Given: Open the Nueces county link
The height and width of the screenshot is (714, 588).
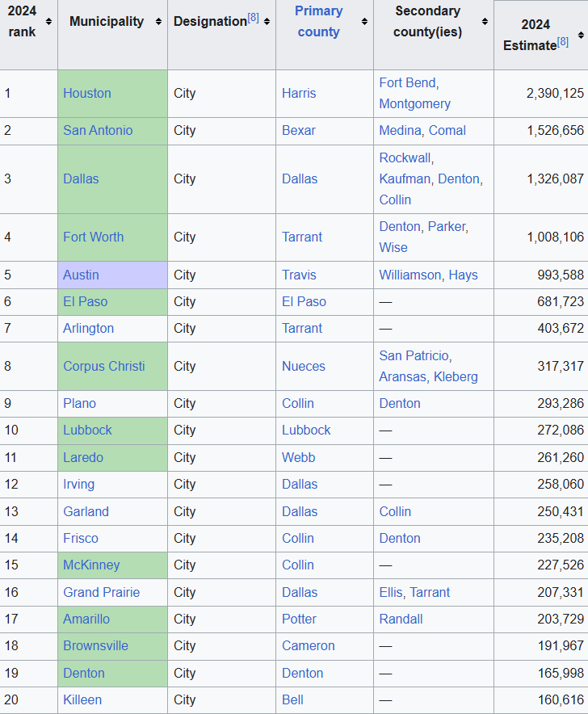Looking at the screenshot, I should (x=304, y=366).
